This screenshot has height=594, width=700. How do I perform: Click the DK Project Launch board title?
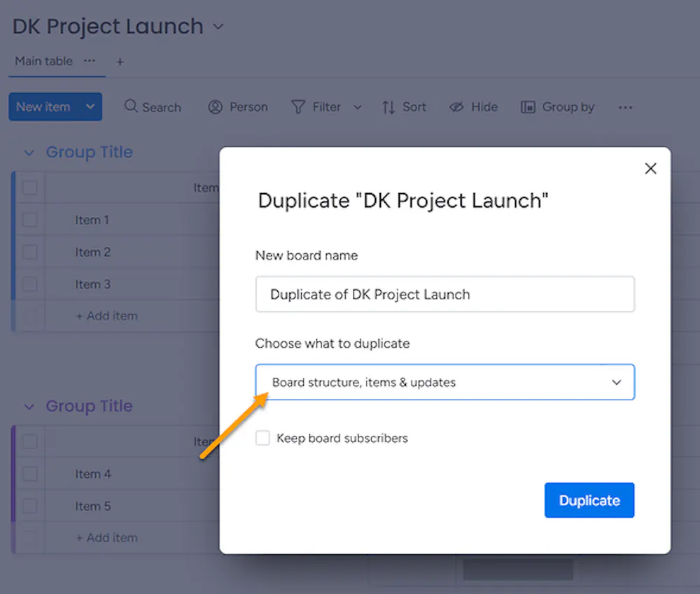point(108,27)
